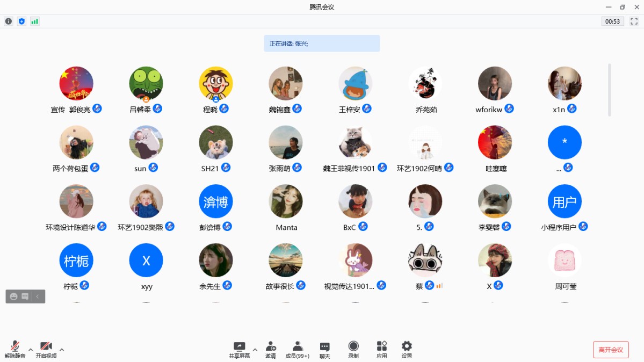Open the 应用 apps menu
The image size is (644, 362).
tap(382, 350)
